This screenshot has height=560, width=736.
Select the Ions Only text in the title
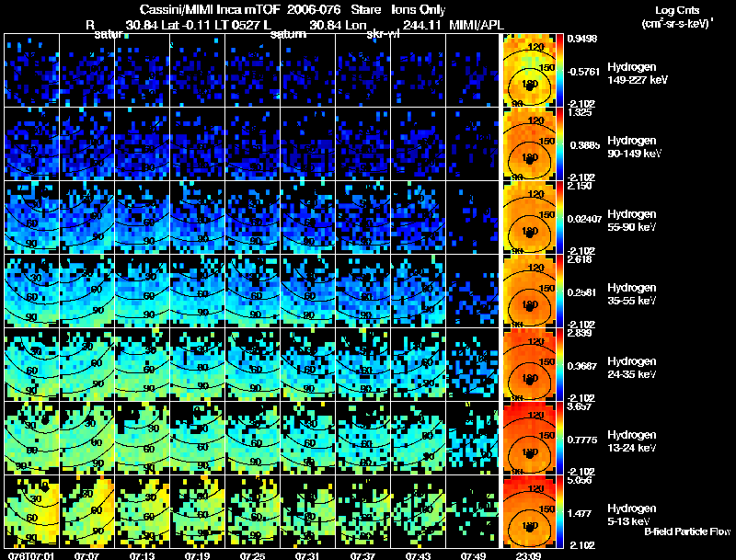[418, 9]
